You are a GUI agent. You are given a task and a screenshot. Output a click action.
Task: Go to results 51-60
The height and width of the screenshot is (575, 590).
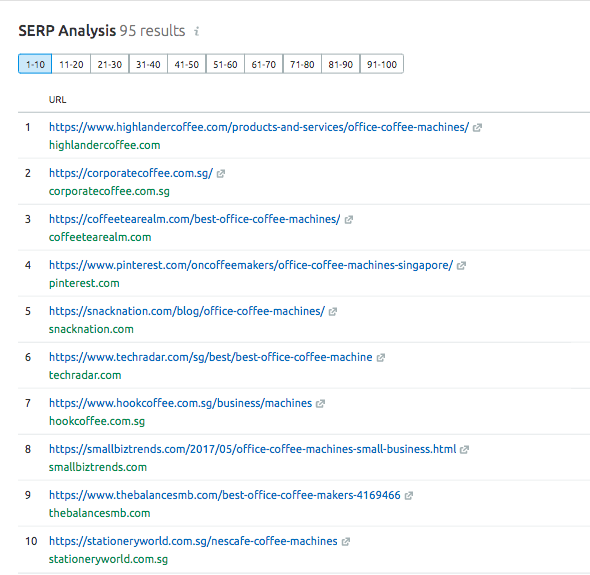225,64
